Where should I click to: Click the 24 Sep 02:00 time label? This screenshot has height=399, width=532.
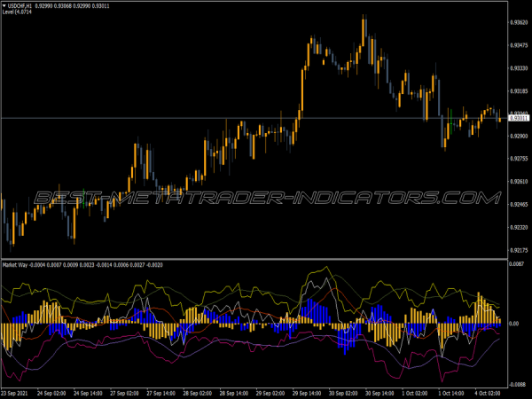pos(51,393)
